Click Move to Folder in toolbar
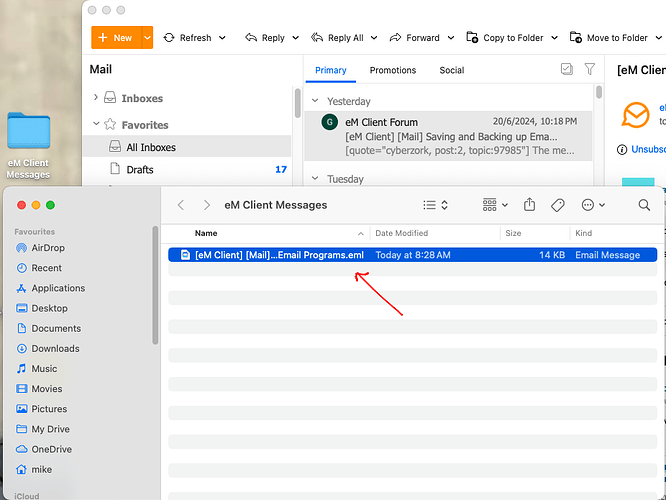Viewport: 666px width, 500px height. pyautogui.click(x=609, y=38)
